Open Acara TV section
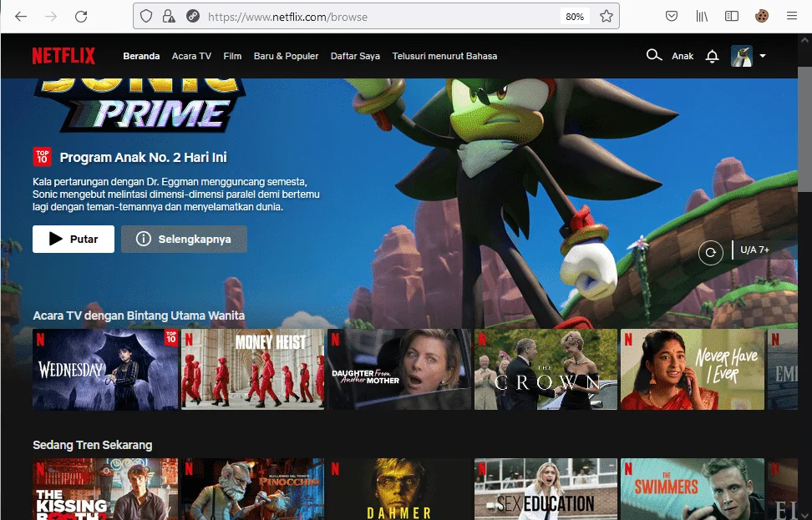 tap(191, 56)
